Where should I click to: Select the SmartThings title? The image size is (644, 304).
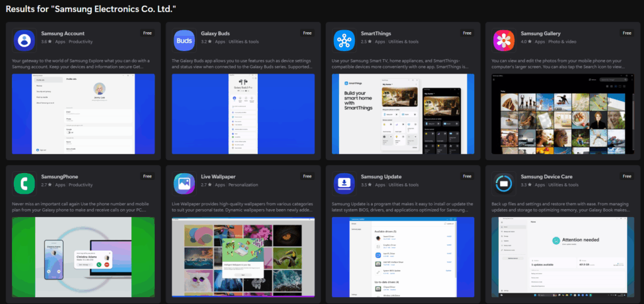(376, 33)
